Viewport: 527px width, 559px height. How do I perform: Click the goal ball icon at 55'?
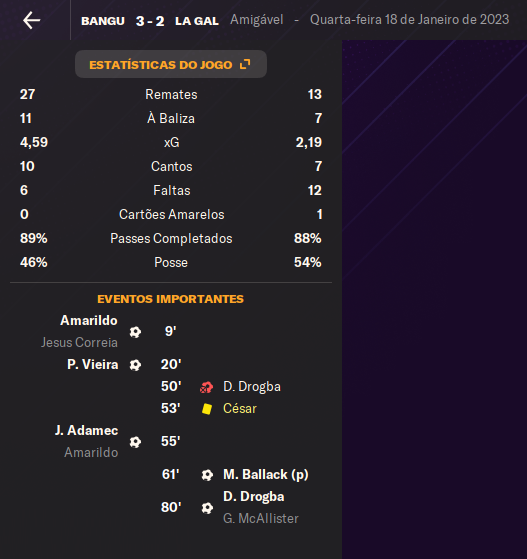tap(135, 442)
